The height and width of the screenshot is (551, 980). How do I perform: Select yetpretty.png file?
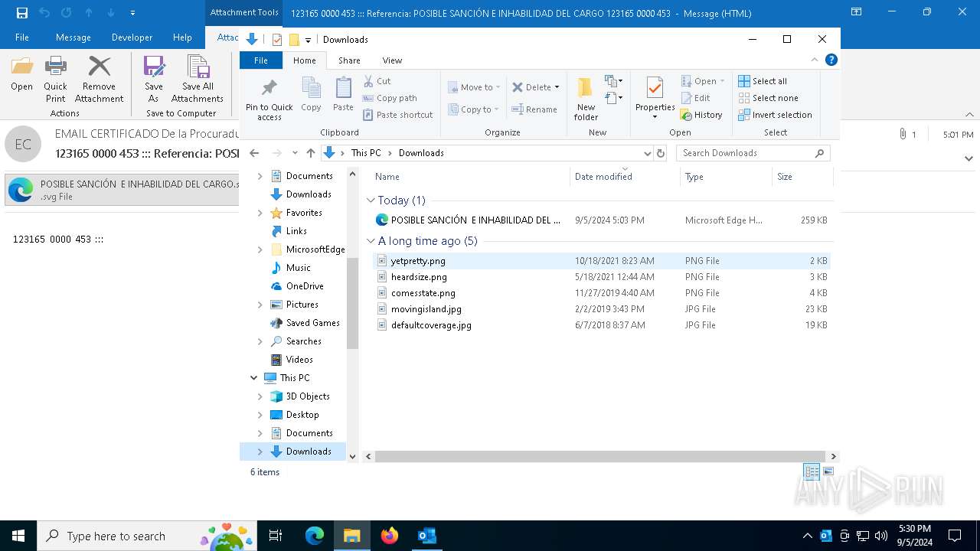click(x=601, y=261)
